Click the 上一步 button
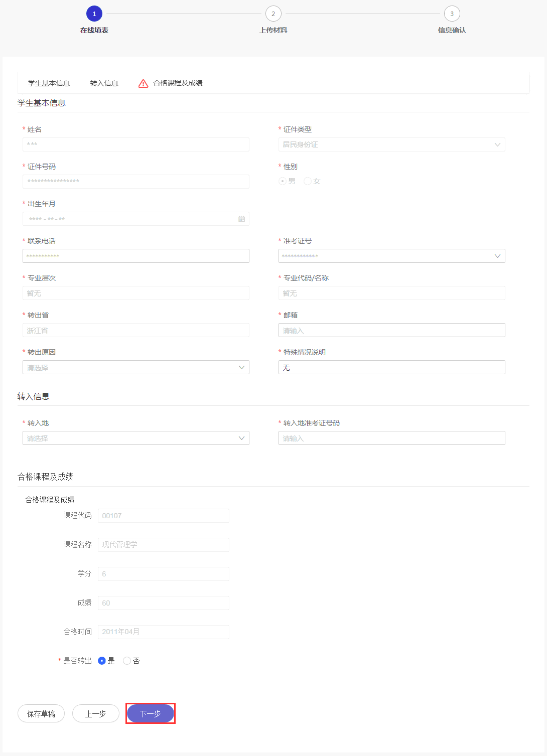 (x=95, y=713)
